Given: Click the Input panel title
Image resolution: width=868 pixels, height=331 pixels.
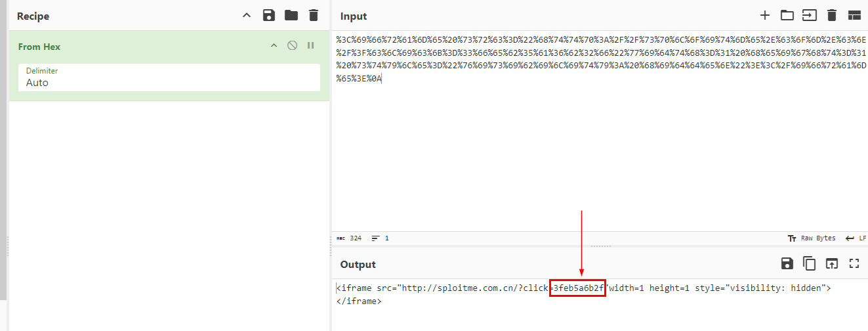Looking at the screenshot, I should click(354, 16).
